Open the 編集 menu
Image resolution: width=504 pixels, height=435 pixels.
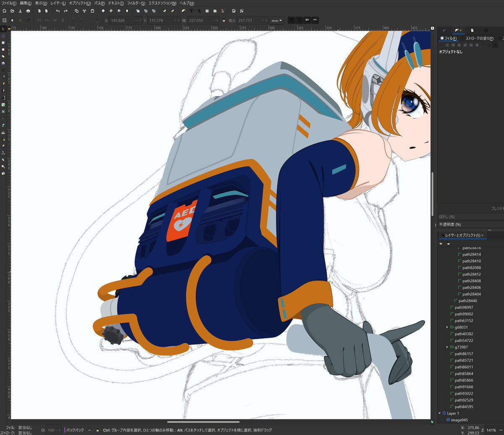point(25,3)
